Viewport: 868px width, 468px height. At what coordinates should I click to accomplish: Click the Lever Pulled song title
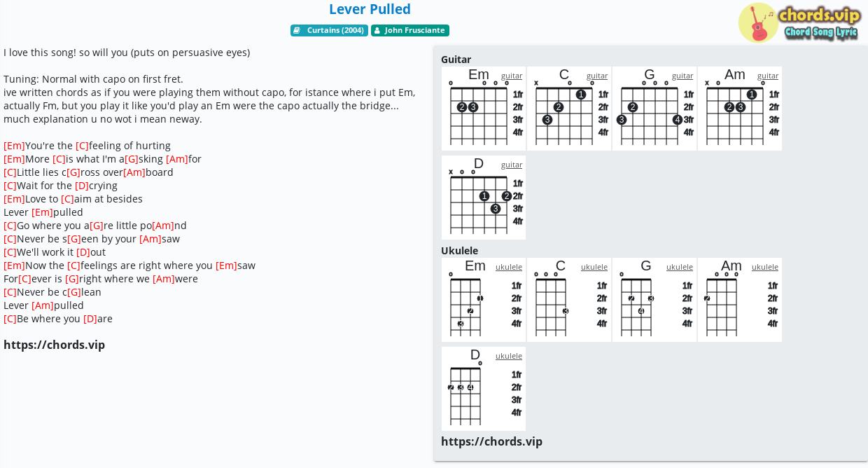(x=370, y=9)
